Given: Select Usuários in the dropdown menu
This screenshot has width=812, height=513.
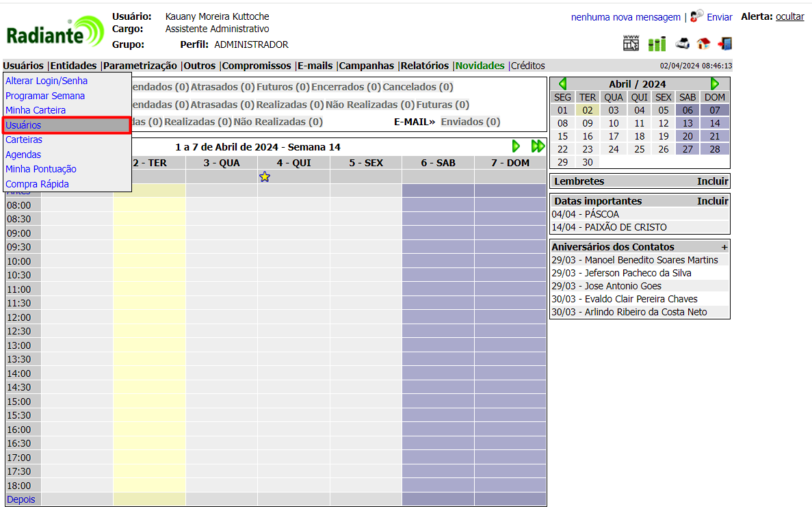Looking at the screenshot, I should (x=23, y=125).
